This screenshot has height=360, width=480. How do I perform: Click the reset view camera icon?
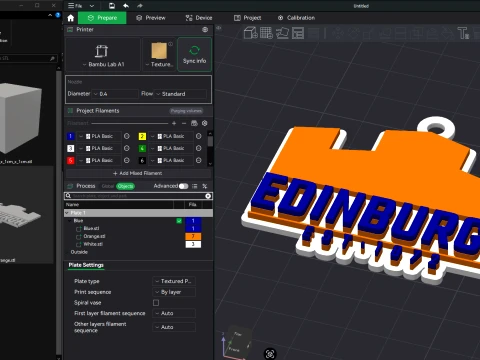pos(270,354)
